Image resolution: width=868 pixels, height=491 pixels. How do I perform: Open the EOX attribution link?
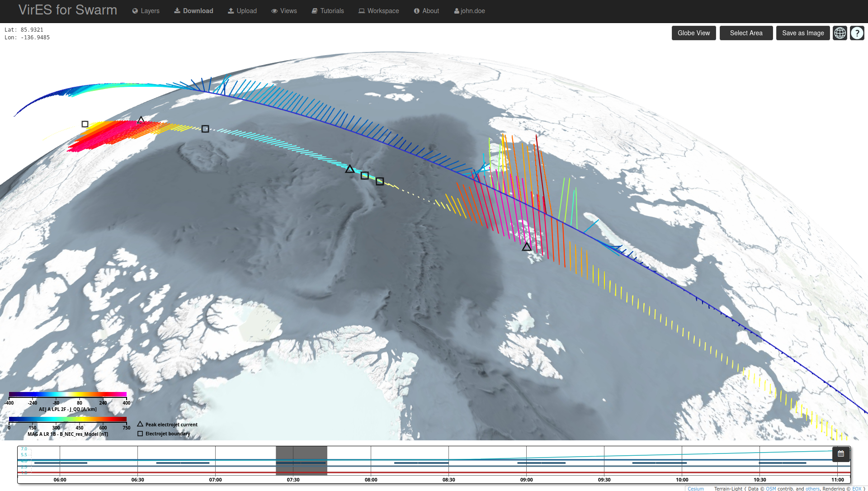(x=857, y=489)
